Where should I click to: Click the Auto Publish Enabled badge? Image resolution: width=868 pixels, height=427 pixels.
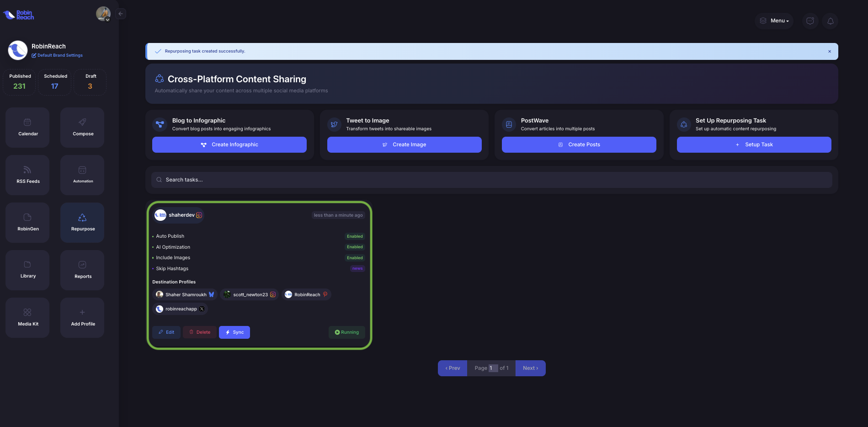[355, 236]
